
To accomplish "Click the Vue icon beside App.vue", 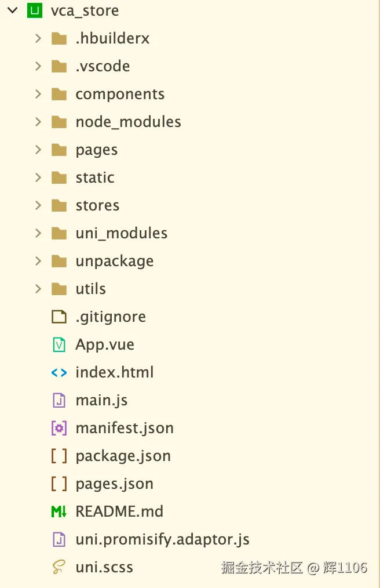I will 59,344.
